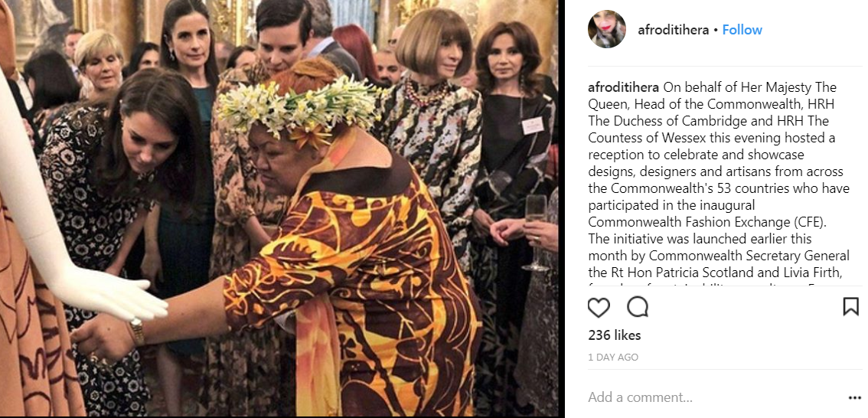Image resolution: width=868 pixels, height=418 pixels.
Task: Click the gold wristwatch in the photo
Action: click(135, 331)
